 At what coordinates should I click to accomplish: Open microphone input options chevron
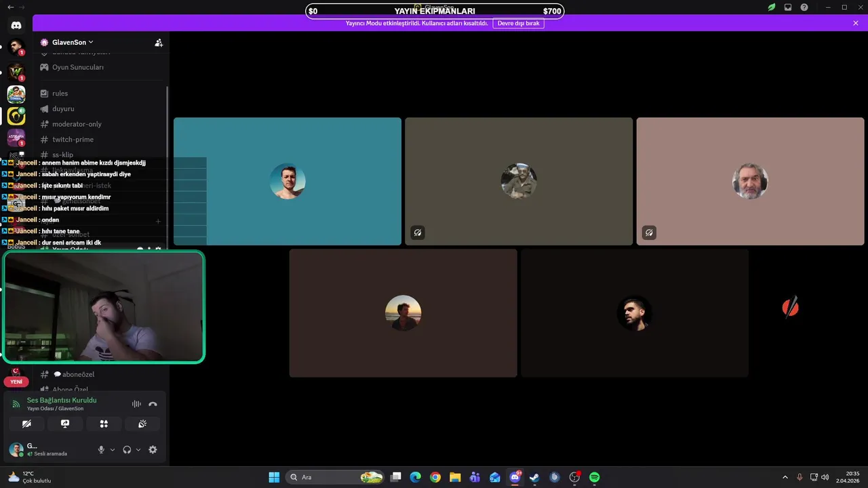(x=113, y=449)
